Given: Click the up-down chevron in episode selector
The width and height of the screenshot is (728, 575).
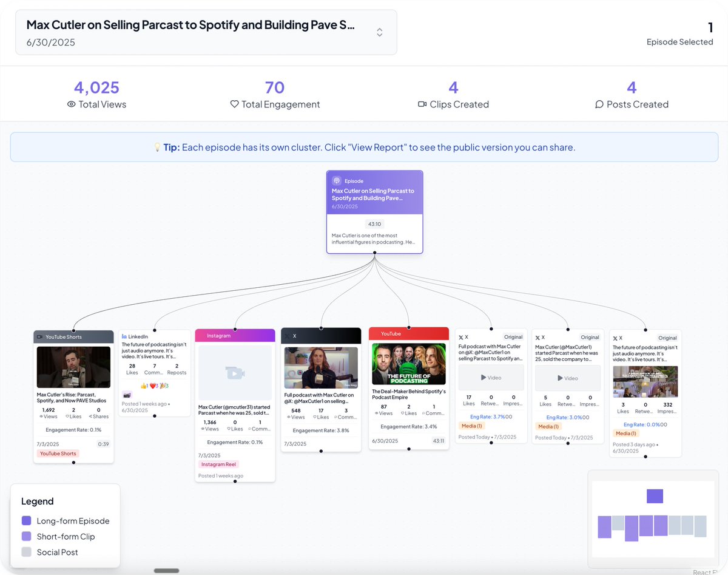Looking at the screenshot, I should (379, 32).
